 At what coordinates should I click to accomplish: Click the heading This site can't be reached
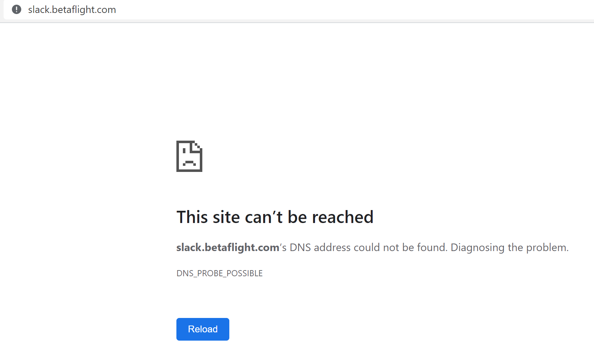tap(275, 217)
